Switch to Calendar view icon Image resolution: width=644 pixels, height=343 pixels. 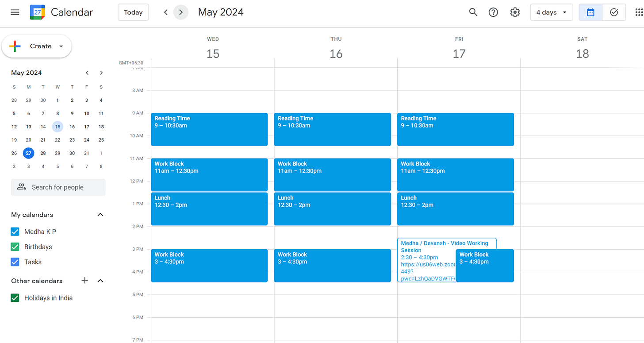[x=590, y=12]
